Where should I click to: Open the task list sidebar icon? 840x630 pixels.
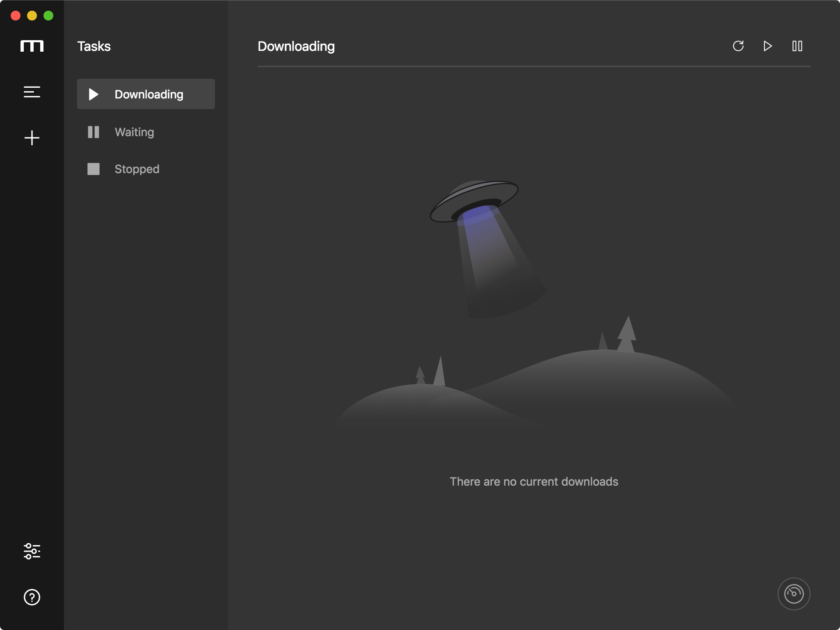tap(32, 92)
